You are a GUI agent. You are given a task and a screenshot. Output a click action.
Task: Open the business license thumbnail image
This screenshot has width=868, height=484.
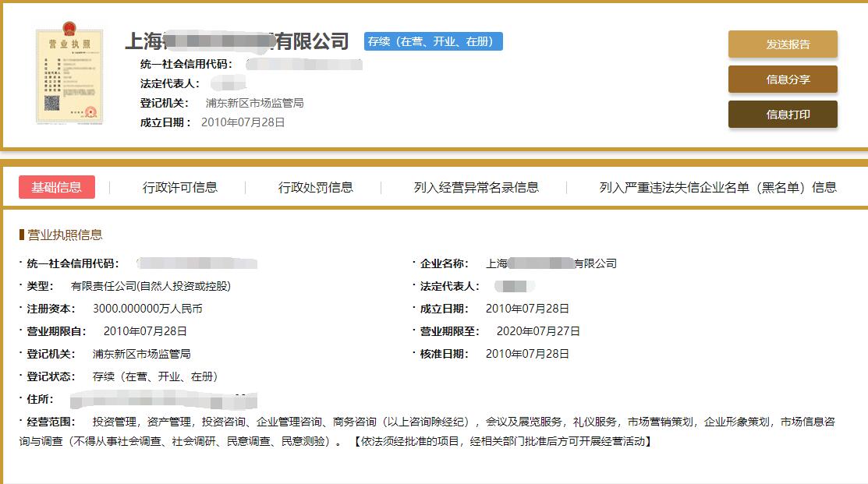coord(69,73)
